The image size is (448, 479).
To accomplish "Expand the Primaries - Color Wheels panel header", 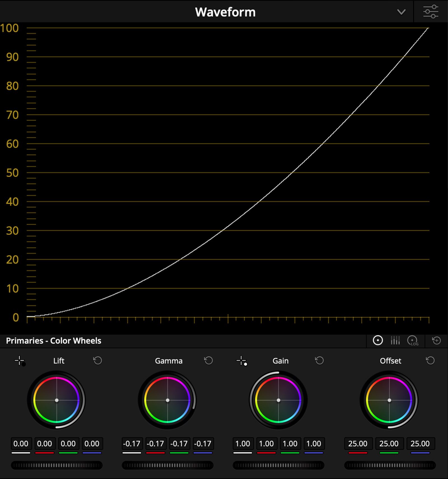I will tap(53, 341).
